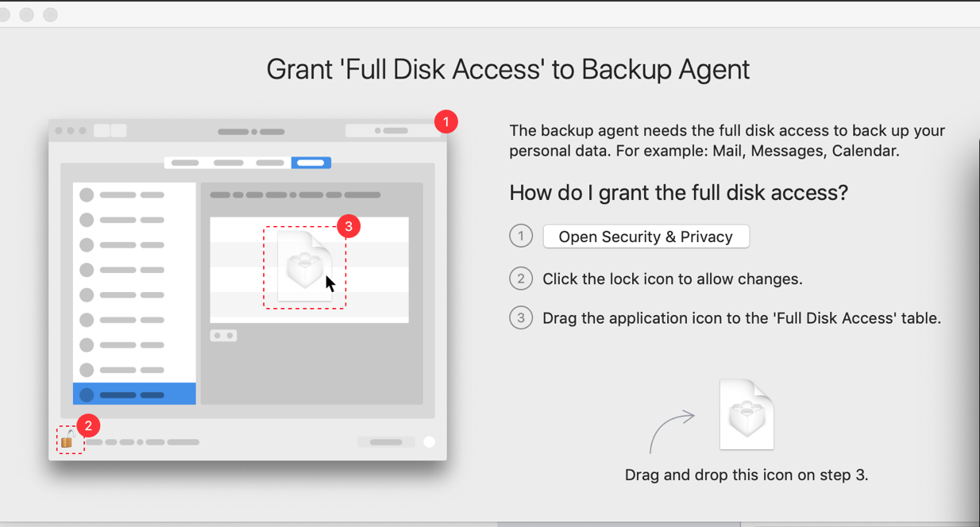Select the red badge numbered 2
The image size is (980, 527).
pyautogui.click(x=88, y=425)
